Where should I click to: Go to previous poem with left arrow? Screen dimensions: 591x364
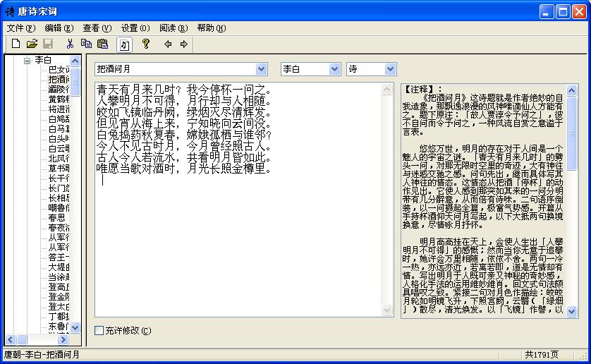(168, 44)
